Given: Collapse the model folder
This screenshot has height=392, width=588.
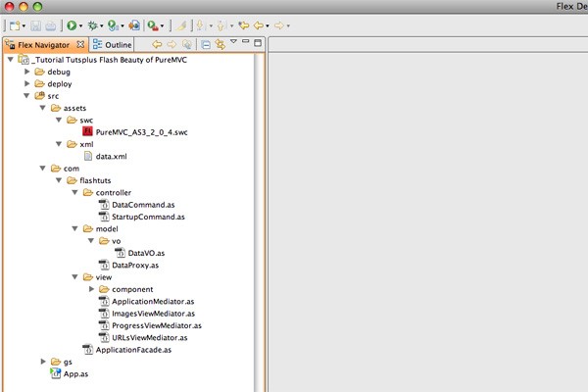Looking at the screenshot, I should coord(75,228).
